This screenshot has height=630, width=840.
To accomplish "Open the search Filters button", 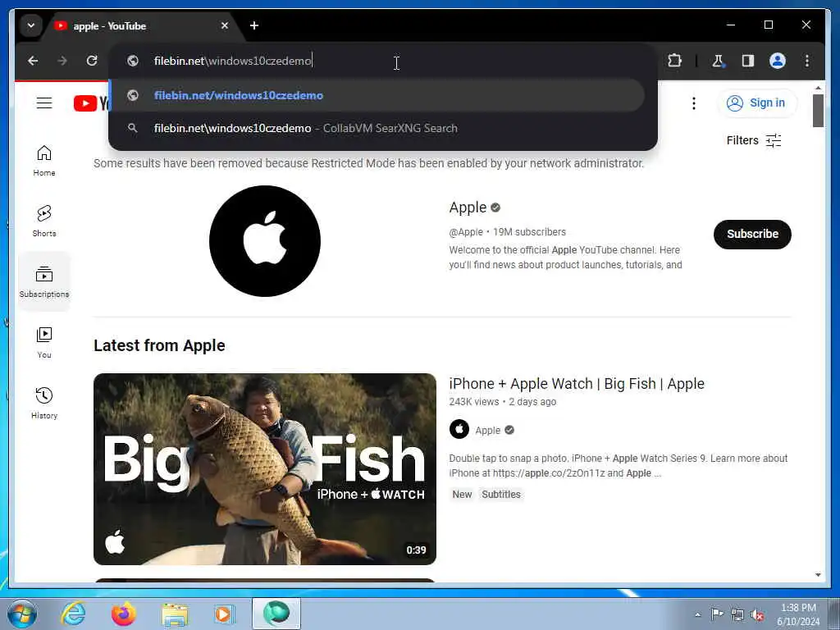I will [x=754, y=140].
